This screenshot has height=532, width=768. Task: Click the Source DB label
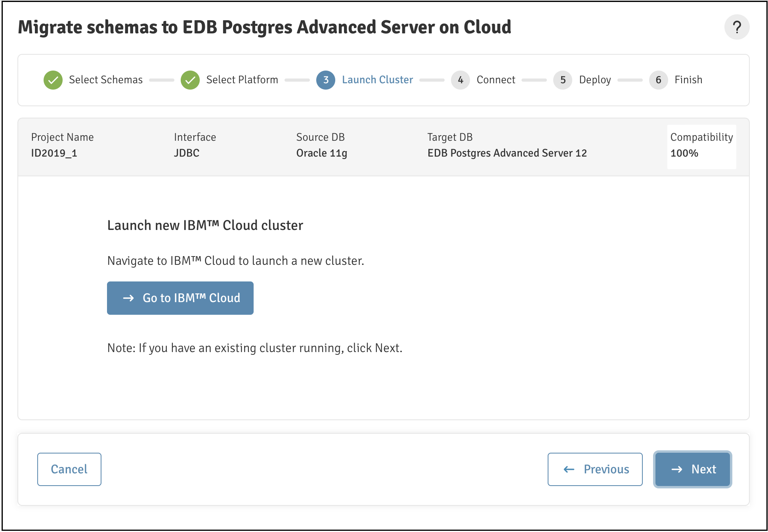[x=321, y=137]
